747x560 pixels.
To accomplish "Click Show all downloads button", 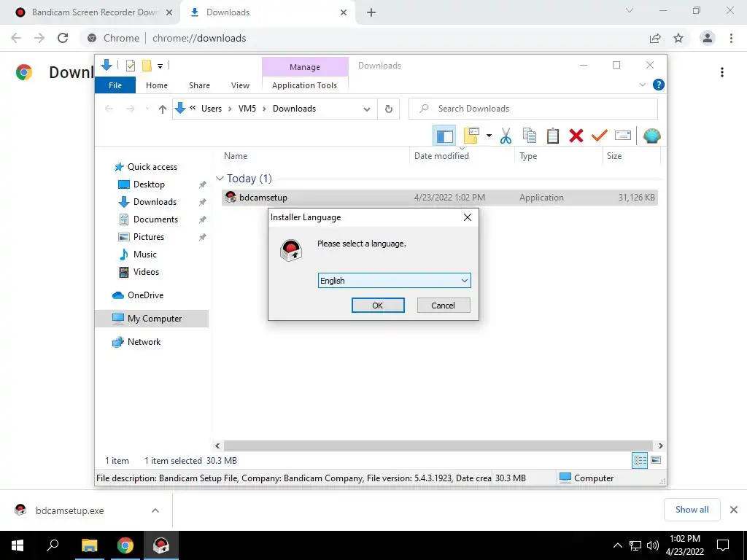I will pos(692,510).
